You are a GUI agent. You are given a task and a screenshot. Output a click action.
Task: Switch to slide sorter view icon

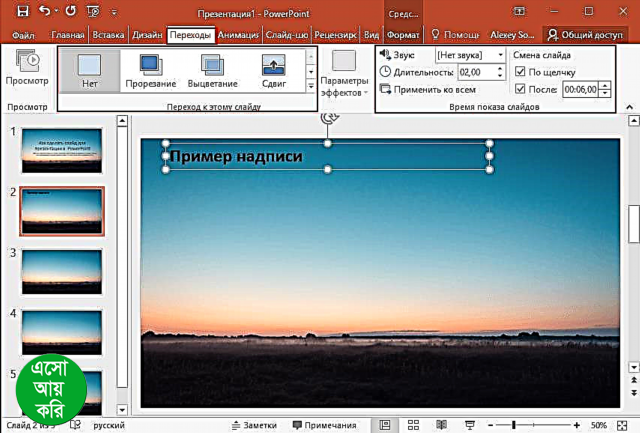pos(412,425)
